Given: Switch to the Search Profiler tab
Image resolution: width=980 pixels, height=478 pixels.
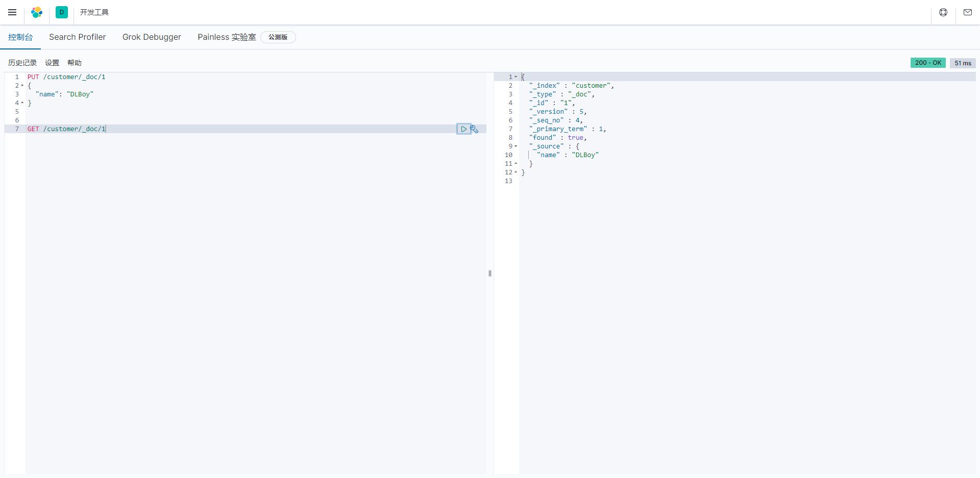Looking at the screenshot, I should (77, 37).
